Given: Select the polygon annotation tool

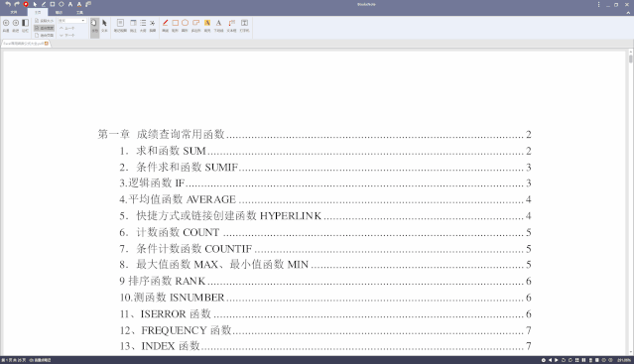Looking at the screenshot, I should click(x=195, y=26).
